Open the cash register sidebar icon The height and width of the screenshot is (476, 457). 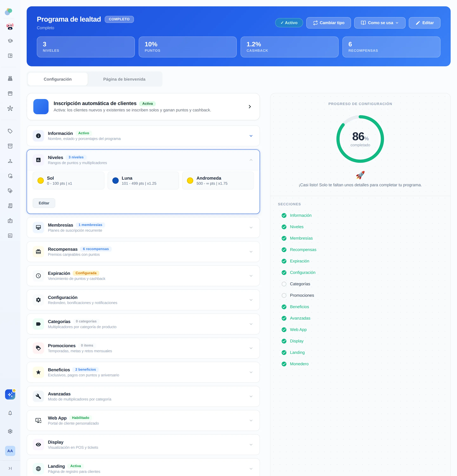[10, 78]
